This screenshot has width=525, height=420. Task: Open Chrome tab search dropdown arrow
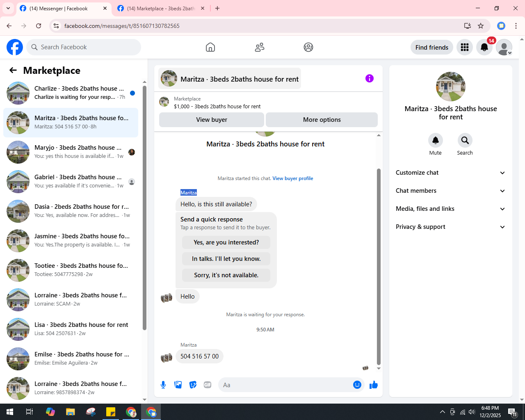[x=8, y=8]
